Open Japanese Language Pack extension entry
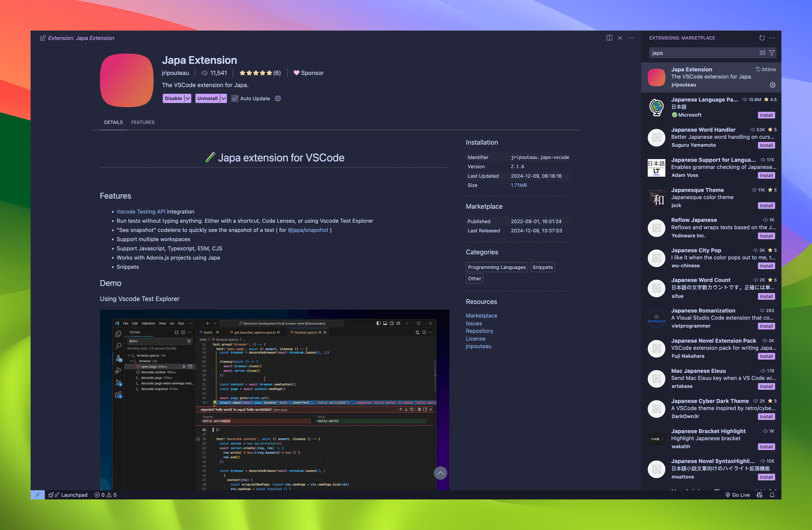Screen dimensions: 812x530 [711, 107]
